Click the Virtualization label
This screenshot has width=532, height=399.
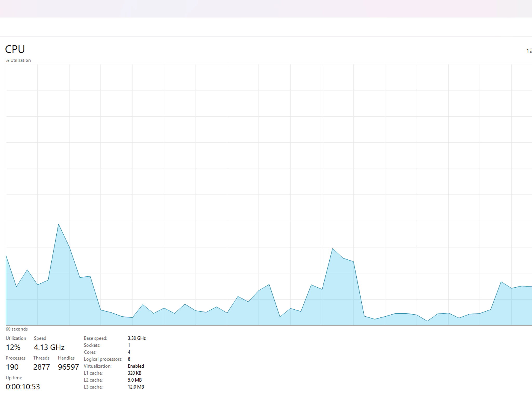click(98, 366)
